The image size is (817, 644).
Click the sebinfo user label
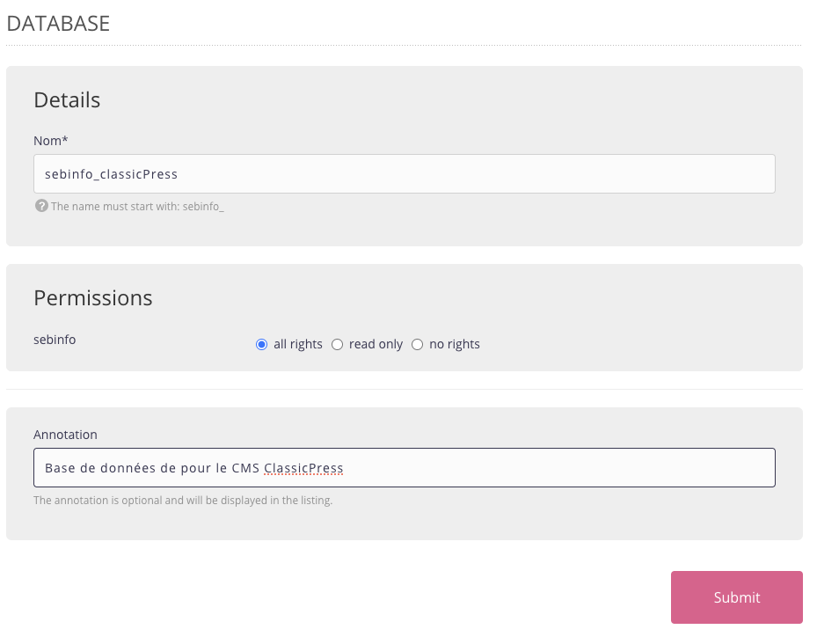click(55, 339)
